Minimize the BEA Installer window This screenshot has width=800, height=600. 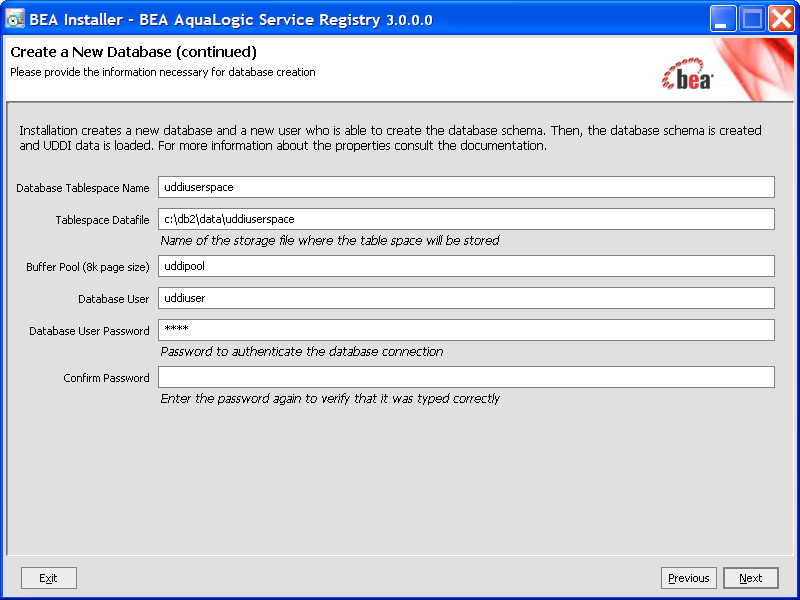[x=723, y=19]
